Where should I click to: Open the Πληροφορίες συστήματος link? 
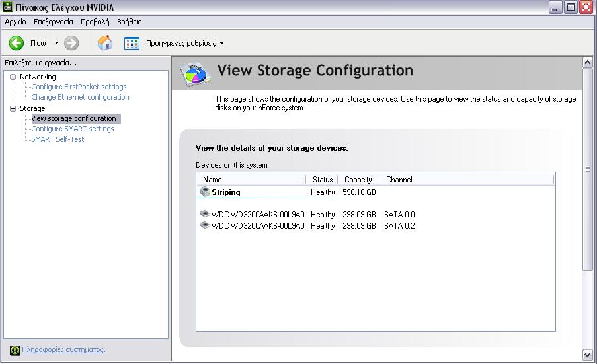(x=64, y=349)
